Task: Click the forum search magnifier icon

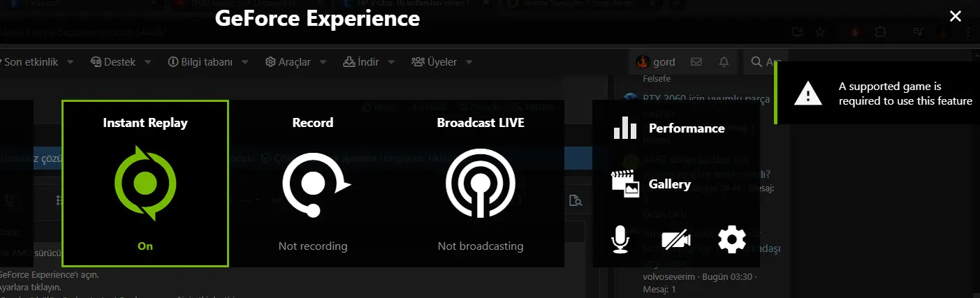Action: coord(756,62)
